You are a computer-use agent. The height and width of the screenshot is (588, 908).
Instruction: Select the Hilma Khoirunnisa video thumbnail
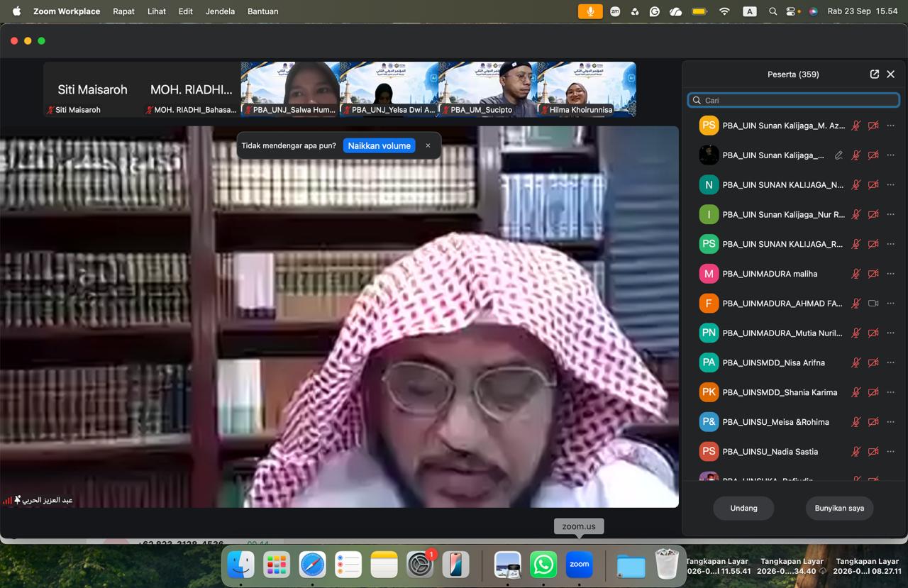tap(587, 89)
